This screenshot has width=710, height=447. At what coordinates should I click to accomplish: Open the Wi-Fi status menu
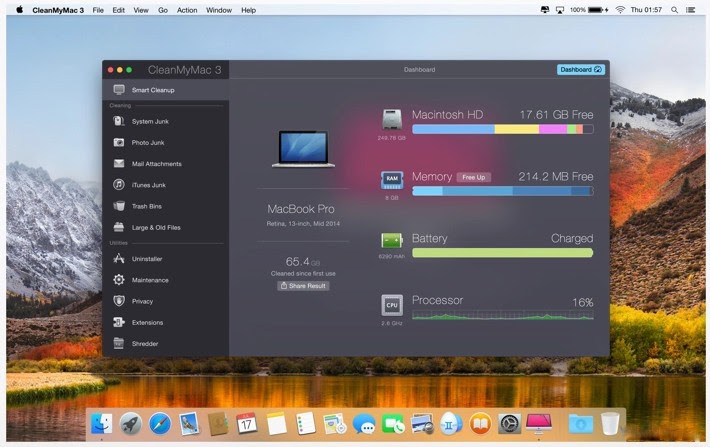tap(620, 10)
